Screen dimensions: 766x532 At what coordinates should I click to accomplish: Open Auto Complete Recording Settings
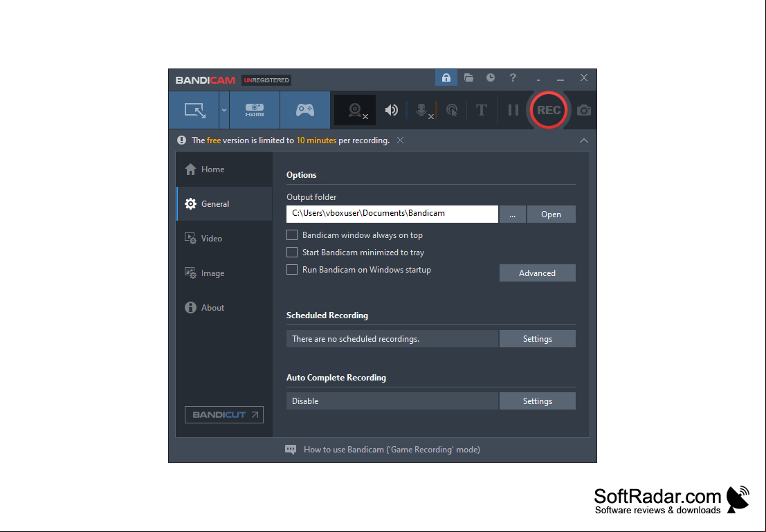(538, 401)
